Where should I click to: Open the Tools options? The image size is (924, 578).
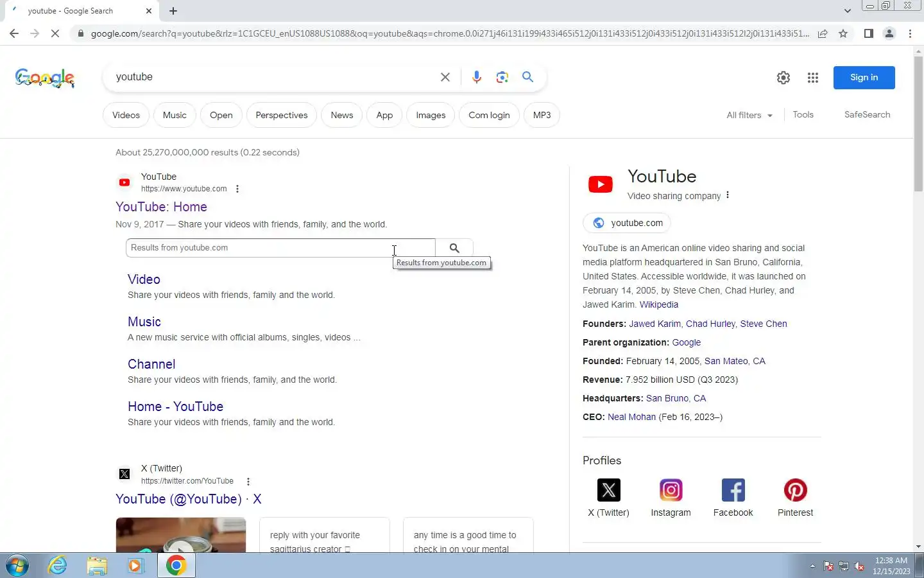pos(803,114)
